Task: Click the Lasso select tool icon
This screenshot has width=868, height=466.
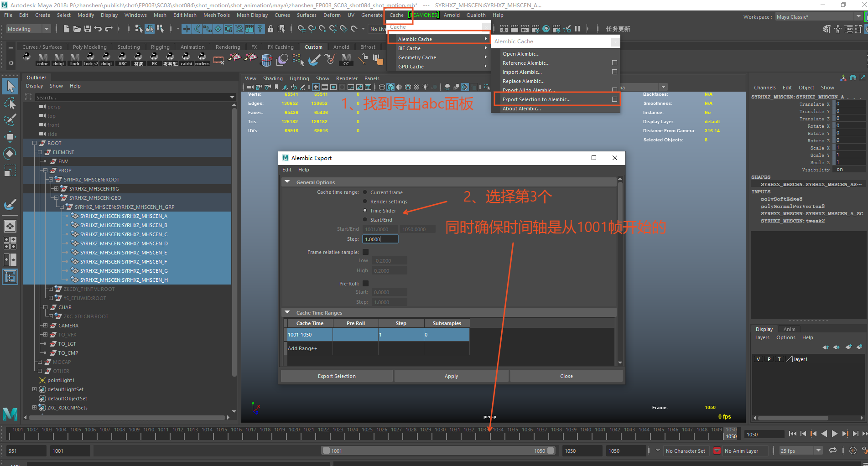Action: pyautogui.click(x=10, y=104)
